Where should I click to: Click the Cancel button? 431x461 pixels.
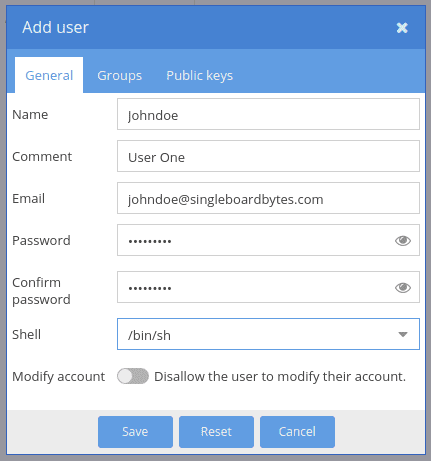point(297,432)
